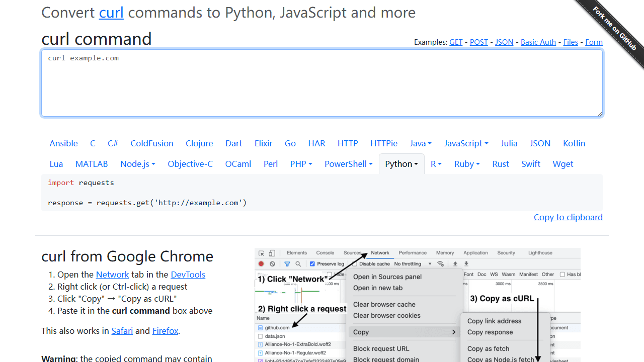Choose the Dart tab

pyautogui.click(x=234, y=143)
